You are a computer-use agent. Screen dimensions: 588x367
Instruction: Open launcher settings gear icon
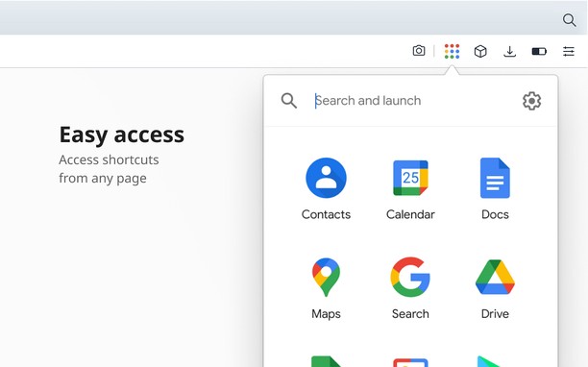531,101
